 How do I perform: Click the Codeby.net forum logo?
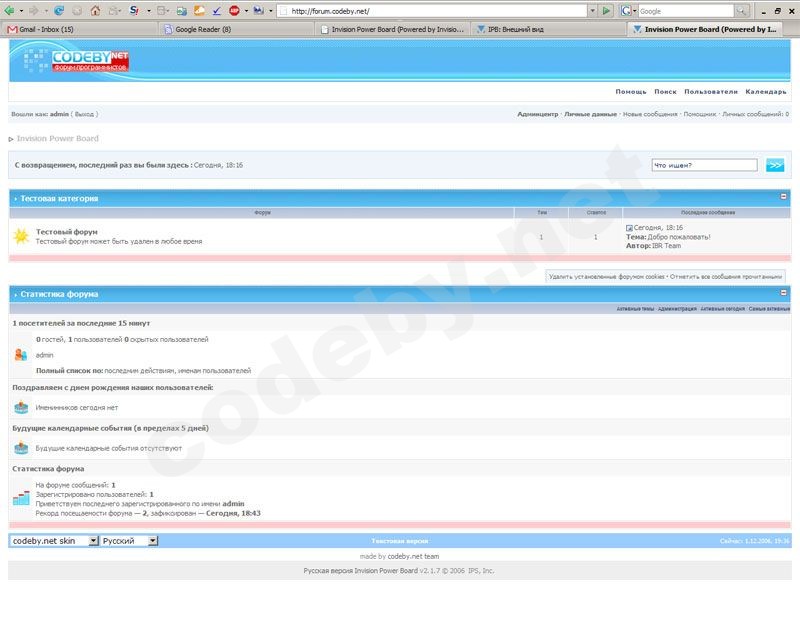90,60
